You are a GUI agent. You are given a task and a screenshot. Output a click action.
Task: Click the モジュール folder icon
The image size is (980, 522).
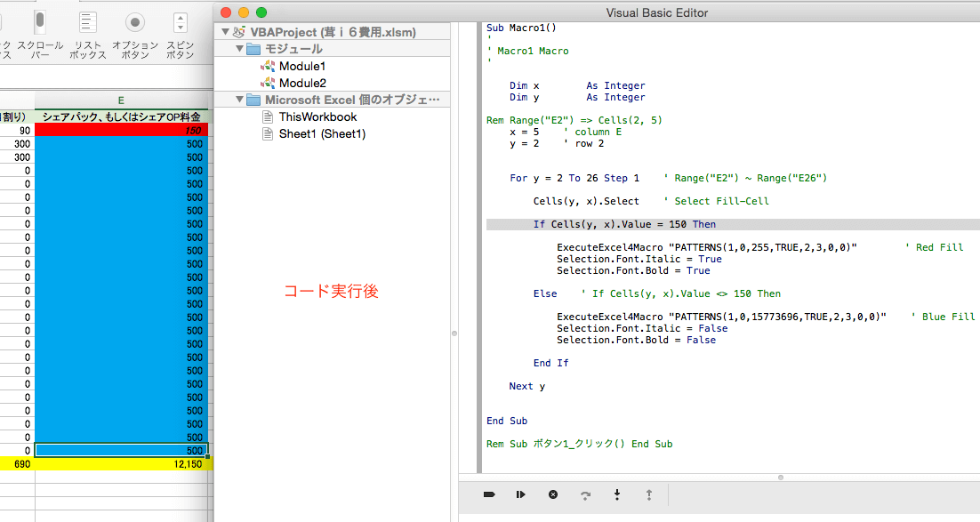[253, 49]
